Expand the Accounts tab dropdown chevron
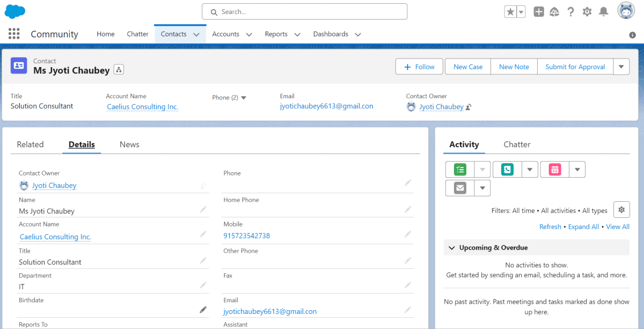The image size is (644, 329). tap(249, 34)
